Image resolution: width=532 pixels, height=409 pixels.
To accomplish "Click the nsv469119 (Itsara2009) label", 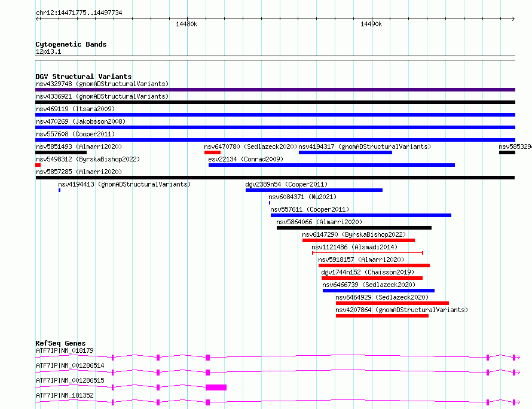I will point(75,109).
